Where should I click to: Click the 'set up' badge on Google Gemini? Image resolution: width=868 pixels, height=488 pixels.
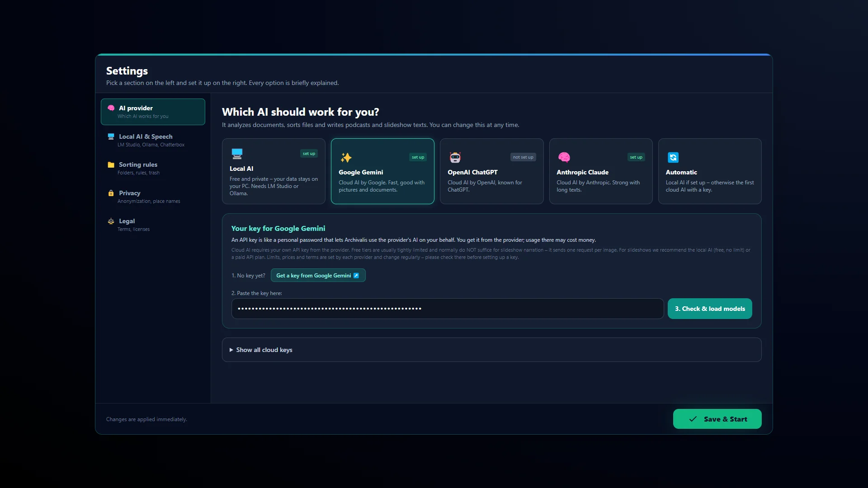(418, 157)
